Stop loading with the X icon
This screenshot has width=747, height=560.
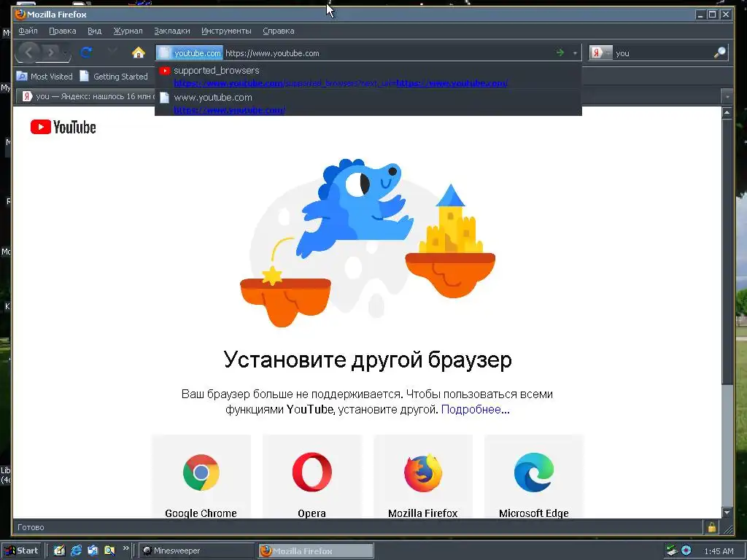pos(112,52)
